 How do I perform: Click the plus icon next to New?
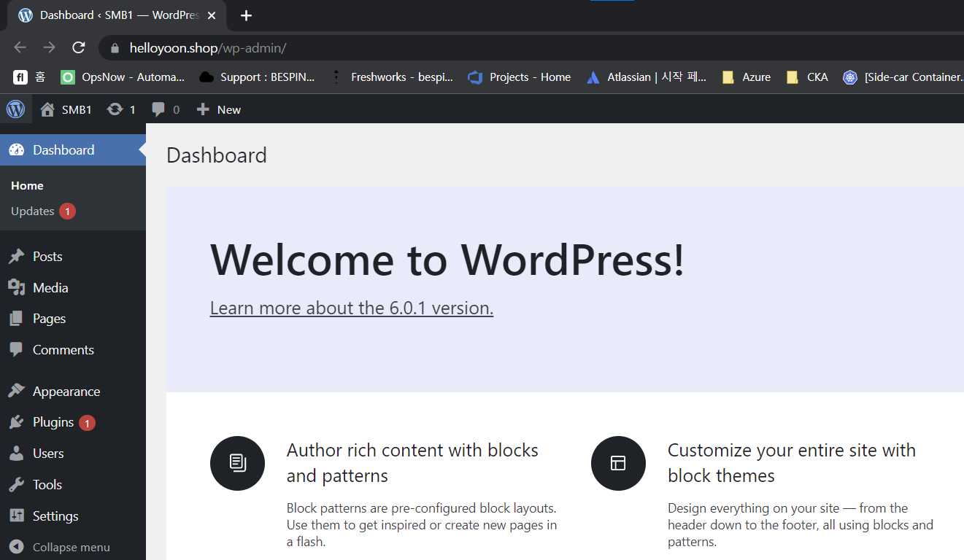[203, 109]
